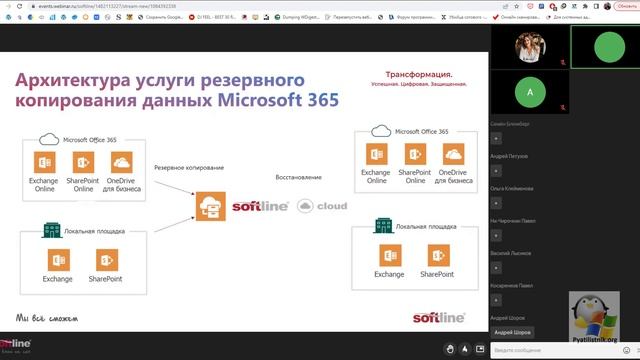Open the 'Форум программ...' bookmark

(412, 17)
